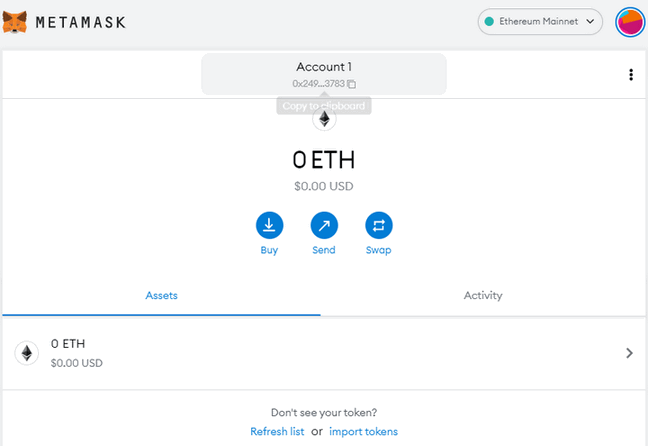Click the METAMASK wordmark text
The height and width of the screenshot is (446, 648).
click(x=81, y=22)
